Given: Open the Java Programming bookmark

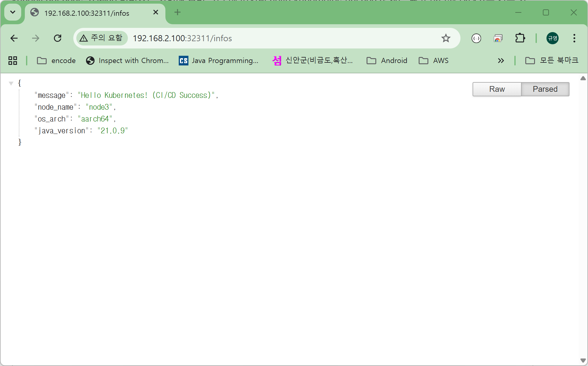Looking at the screenshot, I should [x=219, y=61].
